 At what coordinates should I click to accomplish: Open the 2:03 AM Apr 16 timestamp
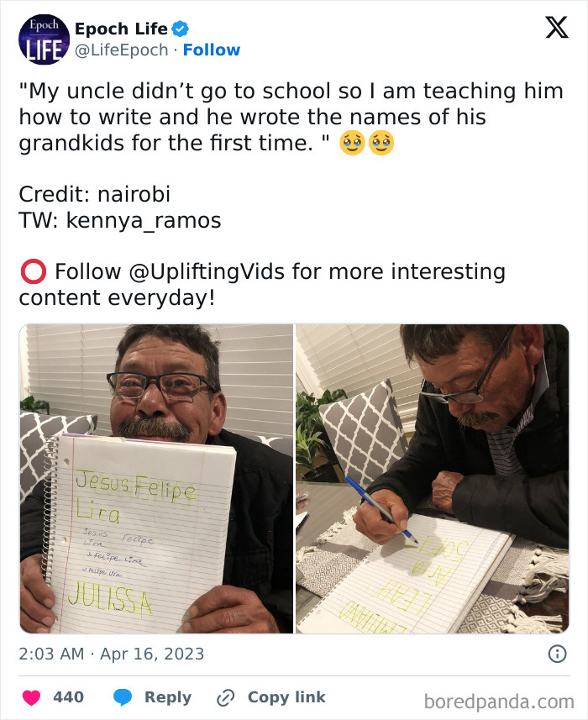click(111, 654)
